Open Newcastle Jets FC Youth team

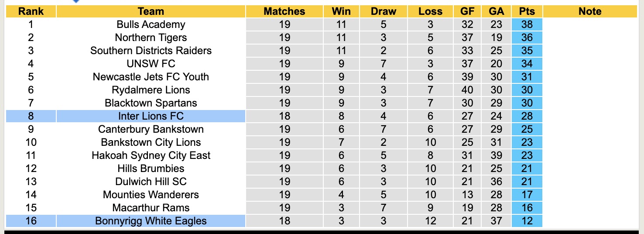[151, 77]
